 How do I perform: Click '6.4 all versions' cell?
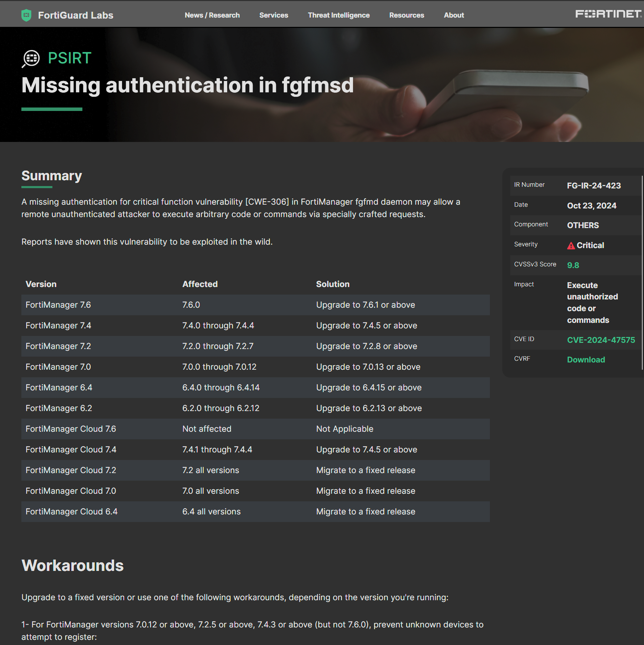point(211,511)
